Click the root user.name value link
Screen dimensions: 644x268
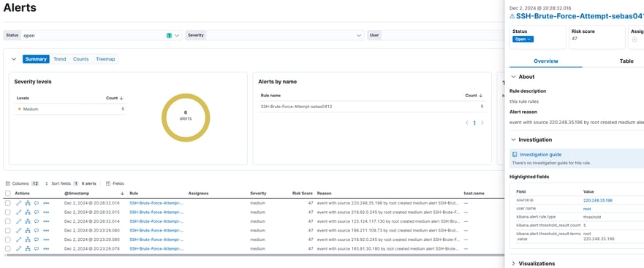coord(587,209)
